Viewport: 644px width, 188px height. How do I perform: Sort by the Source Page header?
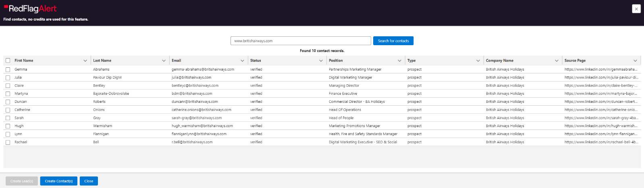(575, 61)
